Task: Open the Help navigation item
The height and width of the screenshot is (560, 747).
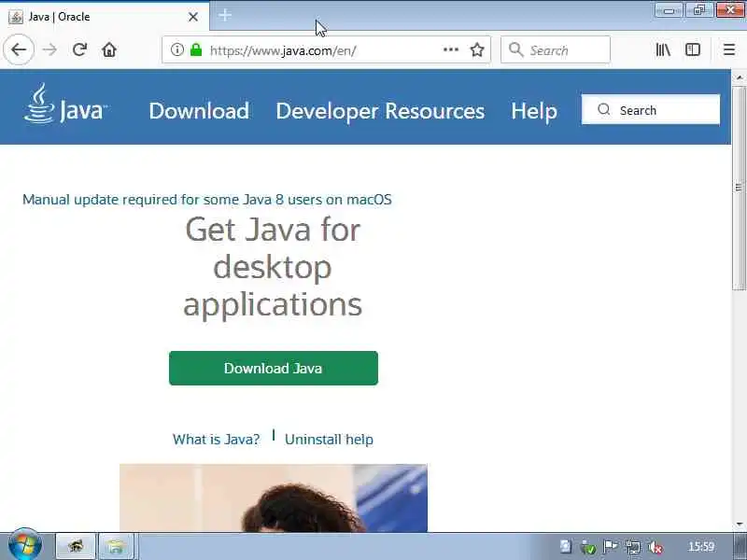Action: (x=534, y=111)
